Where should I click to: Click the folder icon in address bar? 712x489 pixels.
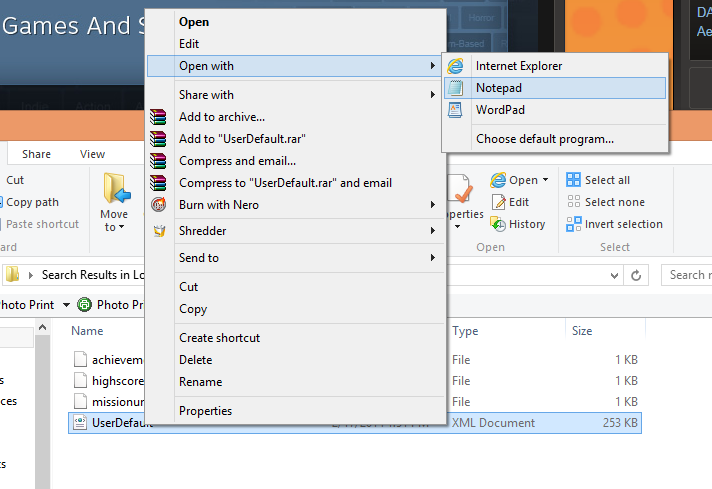click(13, 275)
